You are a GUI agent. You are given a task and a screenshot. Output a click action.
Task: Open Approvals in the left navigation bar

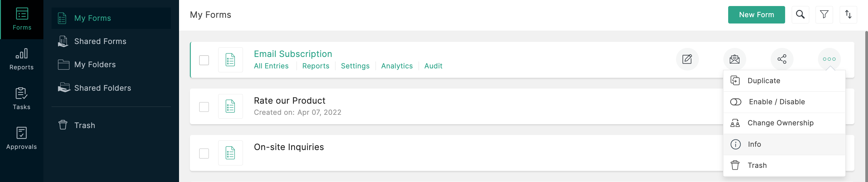tap(22, 139)
